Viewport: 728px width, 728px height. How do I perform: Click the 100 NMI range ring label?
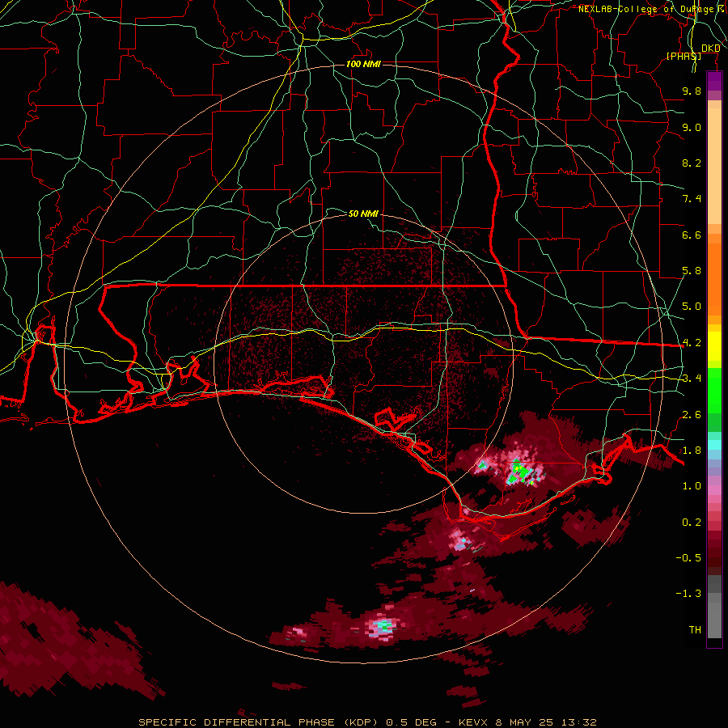(363, 64)
